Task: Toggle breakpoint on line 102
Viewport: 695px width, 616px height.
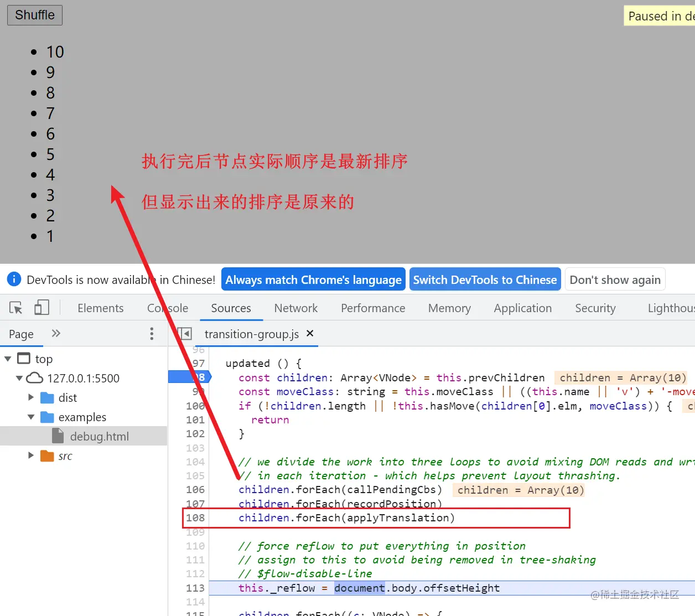Action: point(195,434)
